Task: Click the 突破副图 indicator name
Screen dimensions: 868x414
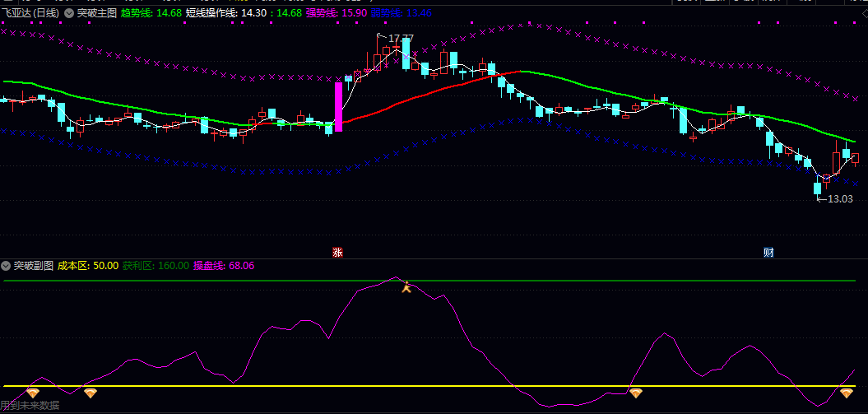Action: click(x=33, y=266)
